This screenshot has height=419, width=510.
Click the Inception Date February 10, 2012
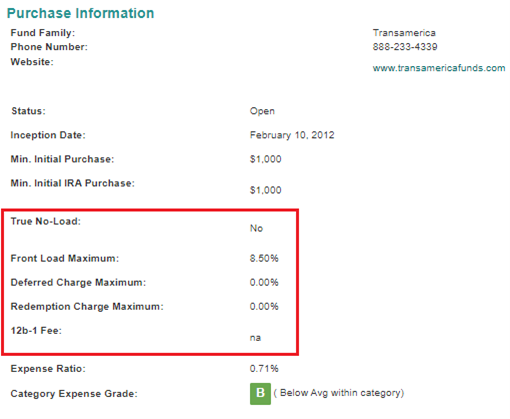pos(292,135)
